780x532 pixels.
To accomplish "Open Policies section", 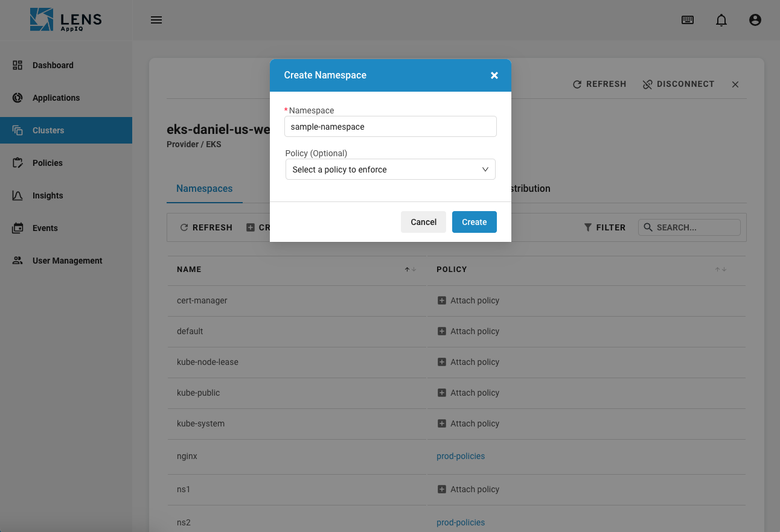I will point(66,163).
